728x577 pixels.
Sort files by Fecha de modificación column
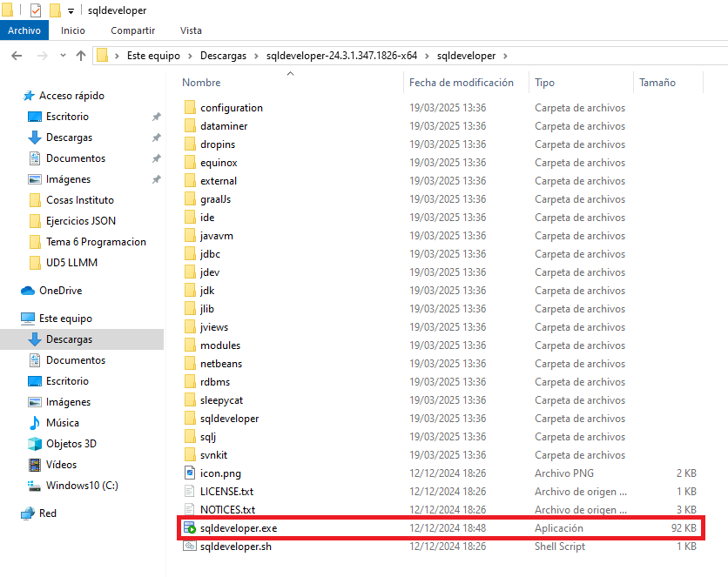pos(462,83)
